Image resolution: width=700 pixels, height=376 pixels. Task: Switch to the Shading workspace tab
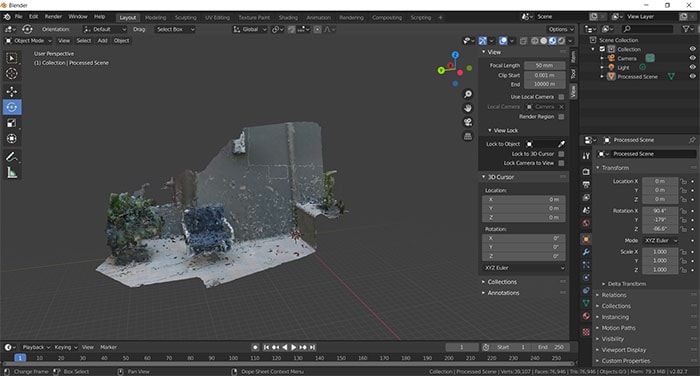coord(288,17)
